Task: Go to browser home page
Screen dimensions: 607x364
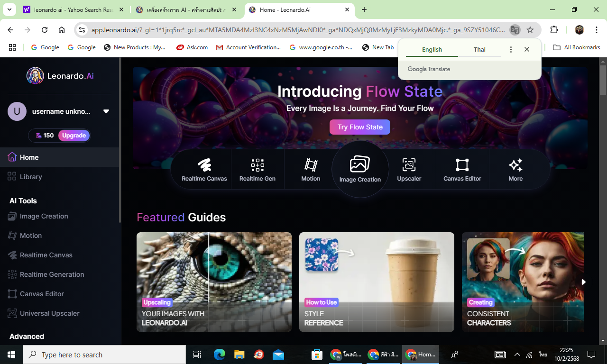Action: pyautogui.click(x=62, y=30)
